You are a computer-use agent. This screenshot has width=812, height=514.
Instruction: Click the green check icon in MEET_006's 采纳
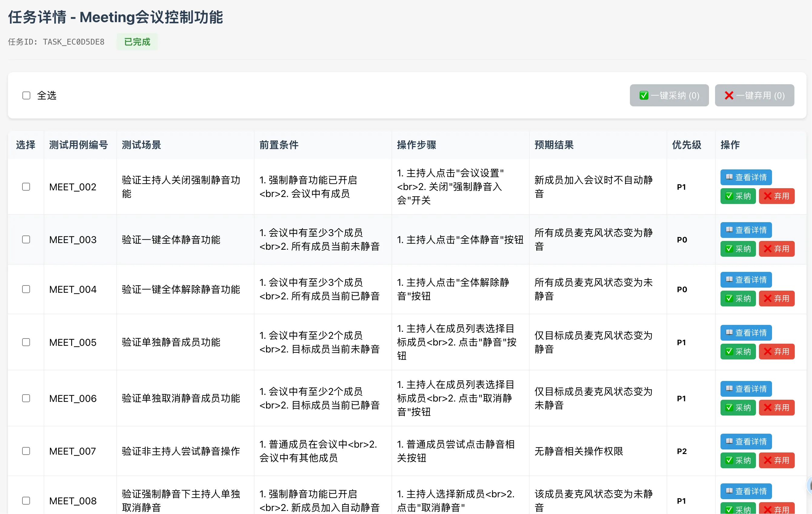click(729, 407)
